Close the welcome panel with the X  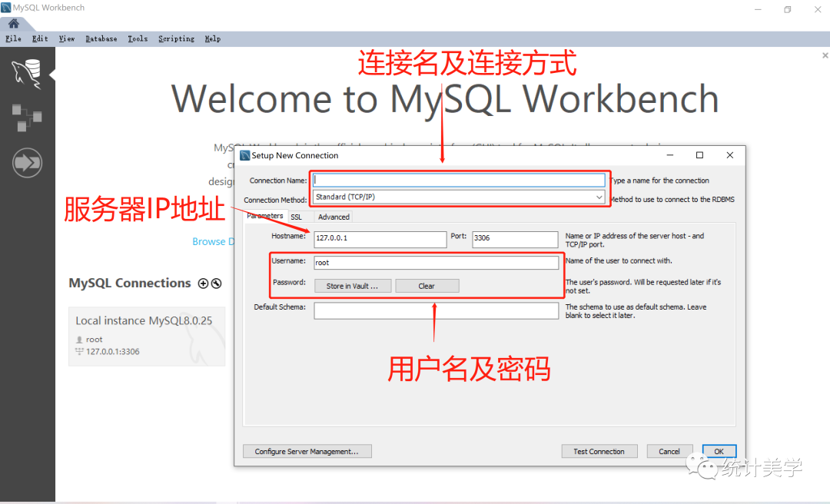tap(825, 55)
